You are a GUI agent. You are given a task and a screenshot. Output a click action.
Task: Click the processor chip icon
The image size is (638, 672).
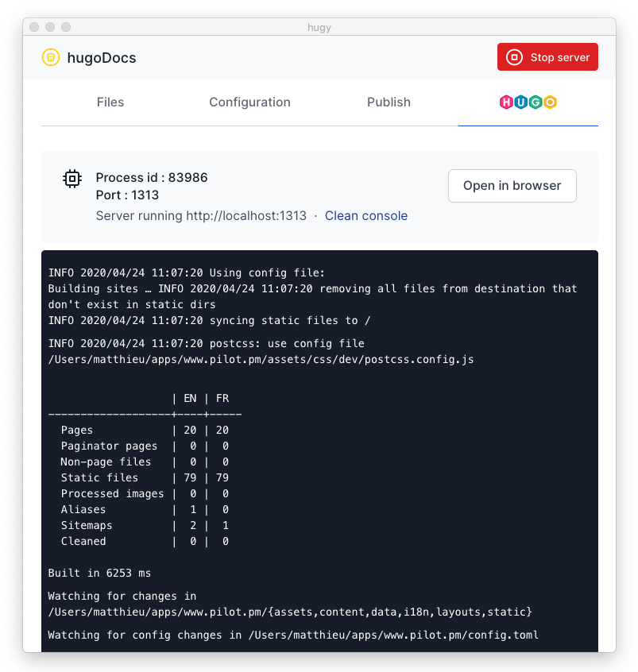pyautogui.click(x=72, y=178)
